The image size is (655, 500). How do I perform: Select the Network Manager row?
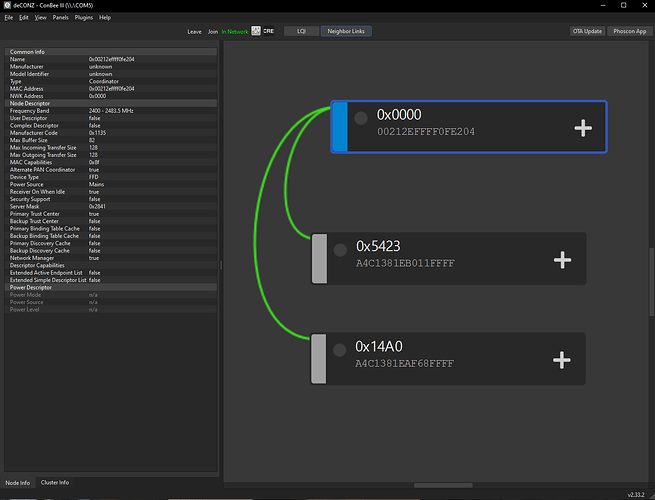point(111,258)
